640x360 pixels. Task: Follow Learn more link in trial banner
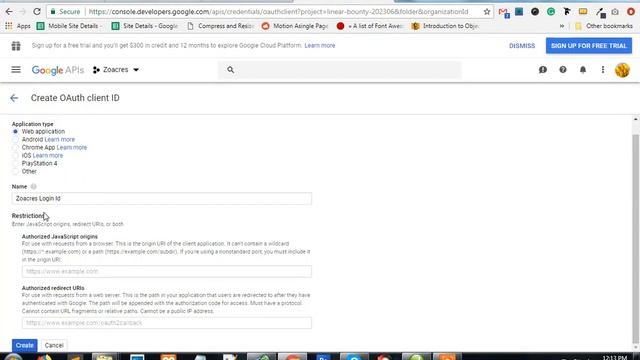point(320,46)
